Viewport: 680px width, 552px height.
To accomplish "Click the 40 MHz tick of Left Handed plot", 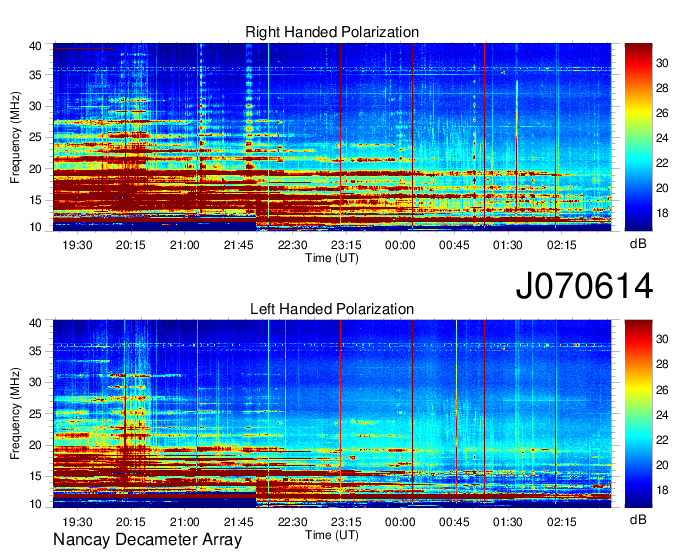I will 35,323.
